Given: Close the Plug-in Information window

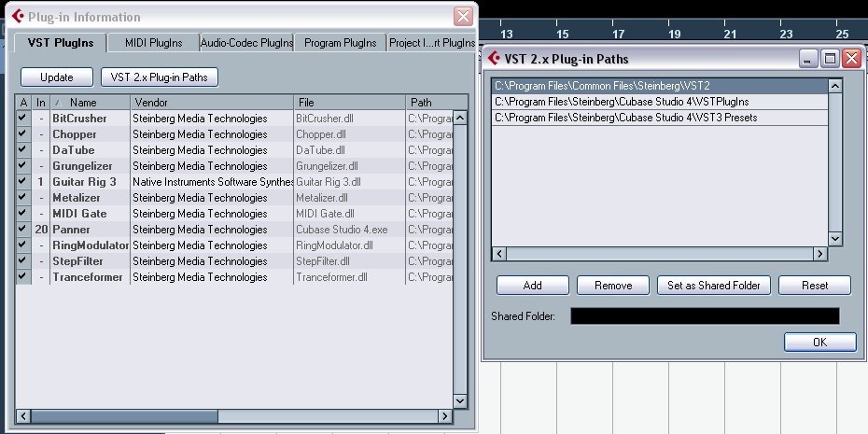Looking at the screenshot, I should coord(463,17).
